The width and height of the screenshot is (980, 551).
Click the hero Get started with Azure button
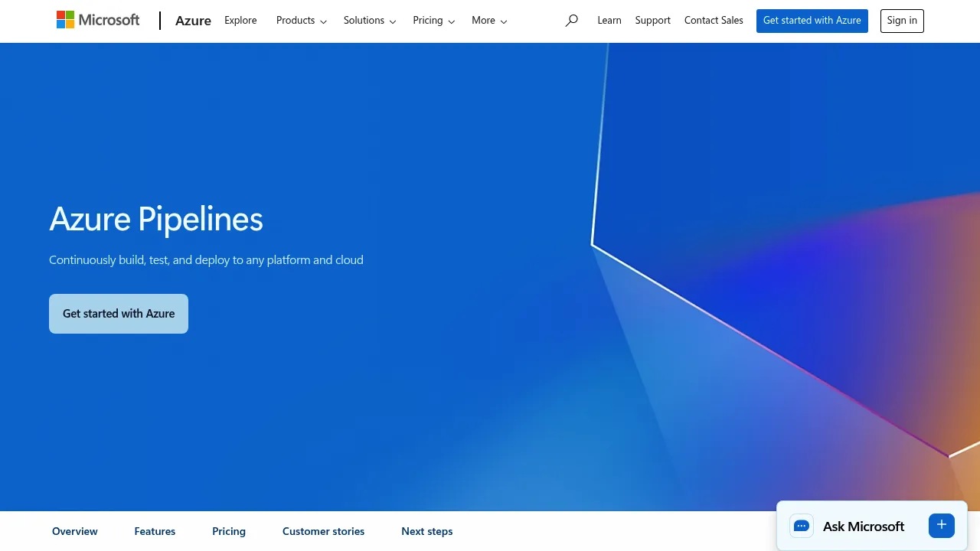click(x=119, y=314)
